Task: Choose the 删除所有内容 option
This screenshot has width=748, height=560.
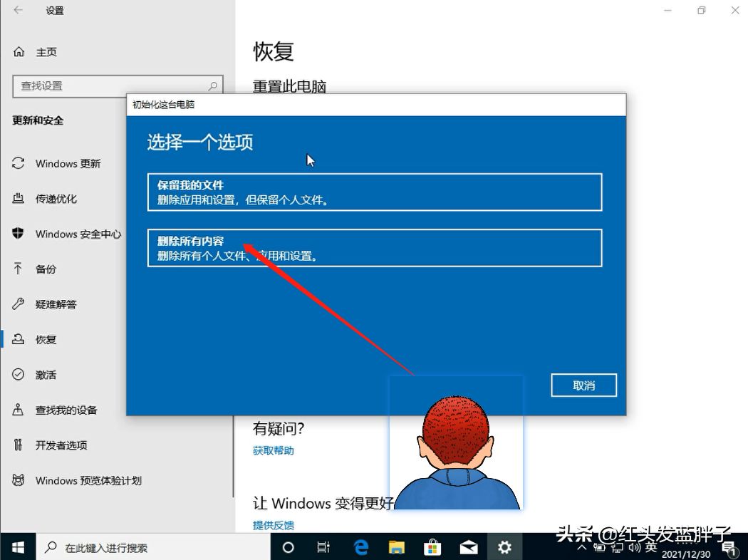Action: click(375, 248)
